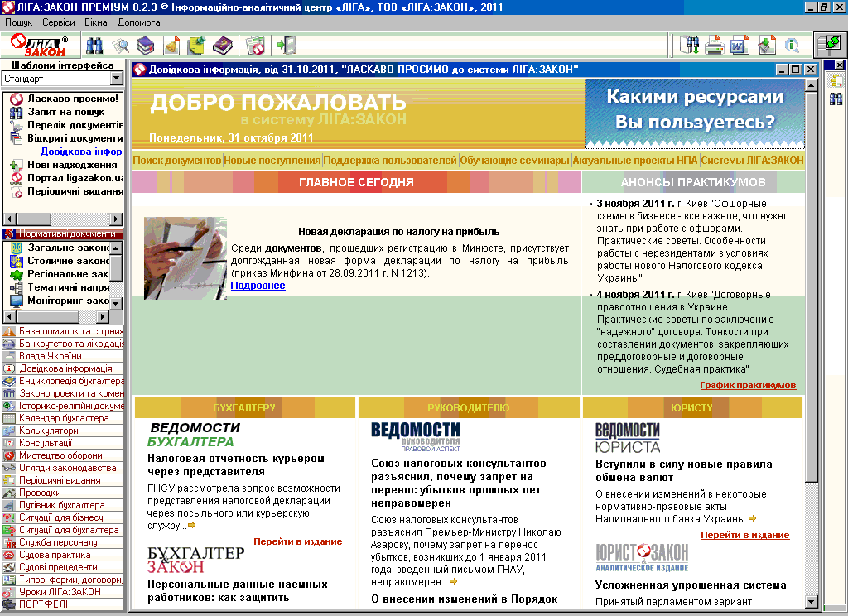Open the Вікна menu
The height and width of the screenshot is (616, 848).
point(96,22)
